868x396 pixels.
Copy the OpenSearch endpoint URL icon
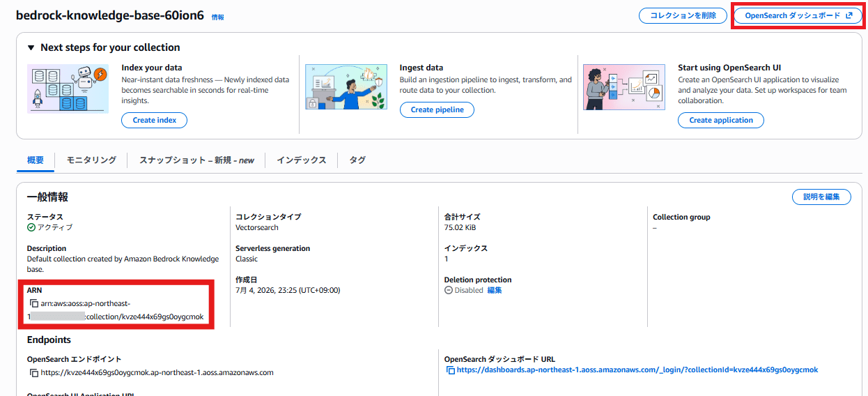click(34, 372)
